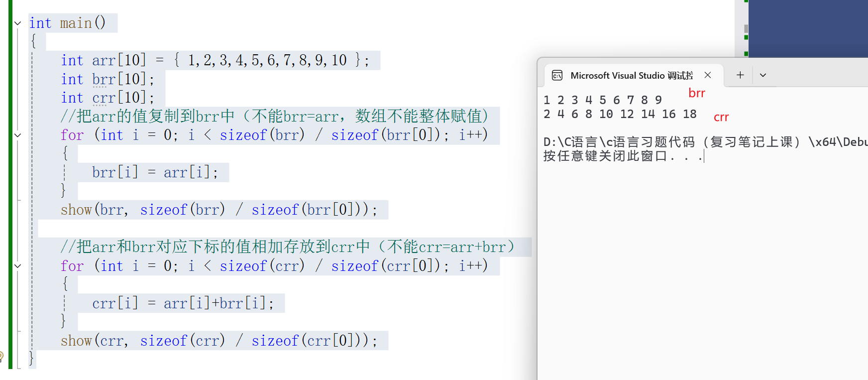This screenshot has width=868, height=380.
Task: Collapse the second for-loop filling crr
Action: [18, 266]
